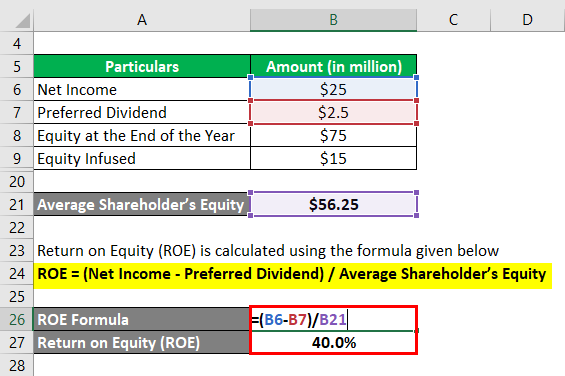Click the Select All corner triangle
The width and height of the screenshot is (565, 376).
tap(22, 21)
